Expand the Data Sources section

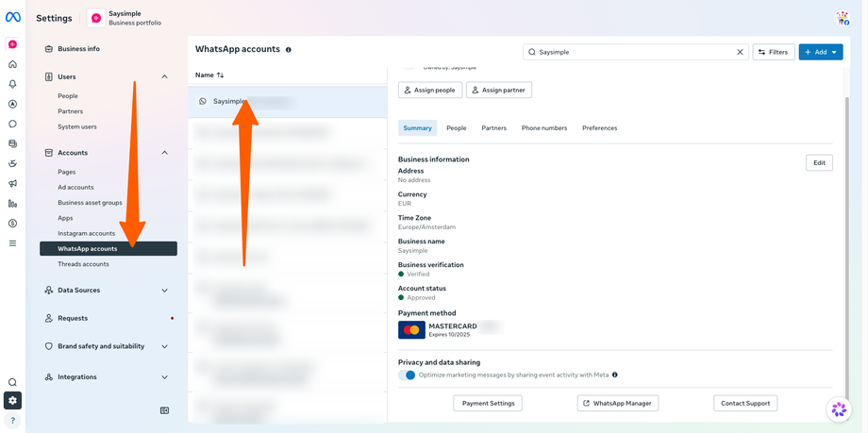point(164,291)
